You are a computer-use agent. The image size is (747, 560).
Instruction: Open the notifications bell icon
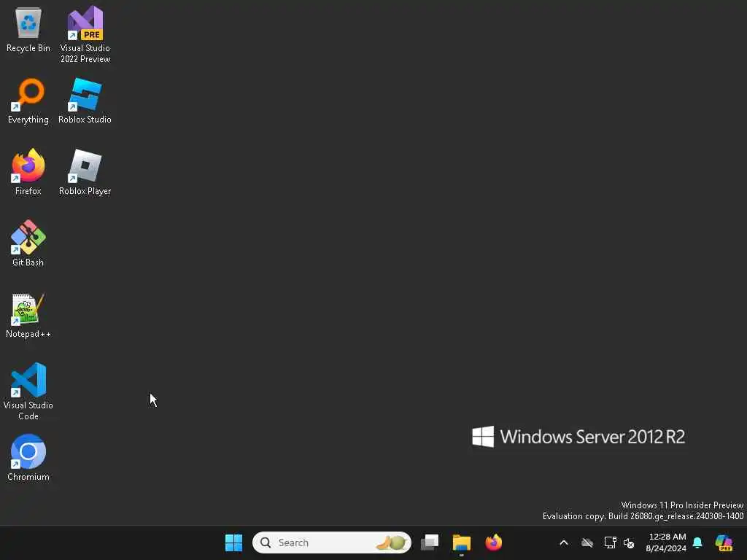697,542
